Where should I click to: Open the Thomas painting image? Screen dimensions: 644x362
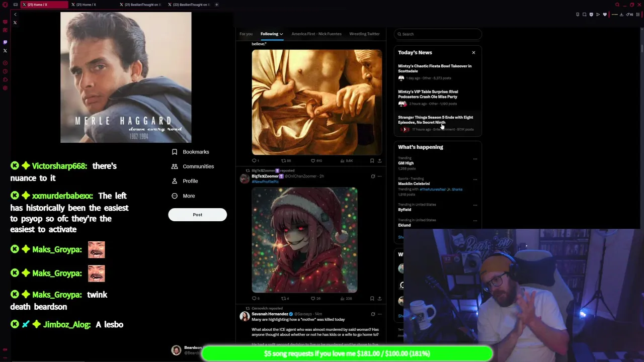[x=317, y=102]
